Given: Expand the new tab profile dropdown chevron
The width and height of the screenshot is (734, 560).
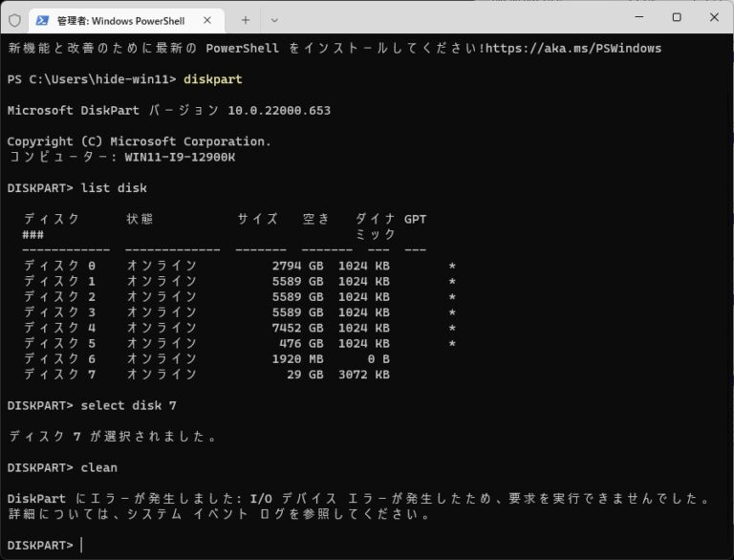Looking at the screenshot, I should pos(274,19).
